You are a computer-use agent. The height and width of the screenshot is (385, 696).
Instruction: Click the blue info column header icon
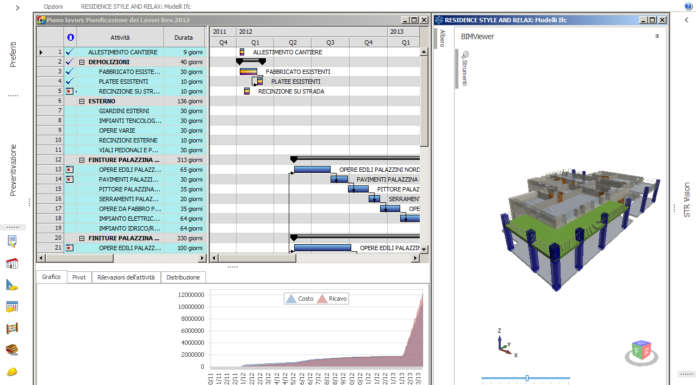tap(70, 38)
